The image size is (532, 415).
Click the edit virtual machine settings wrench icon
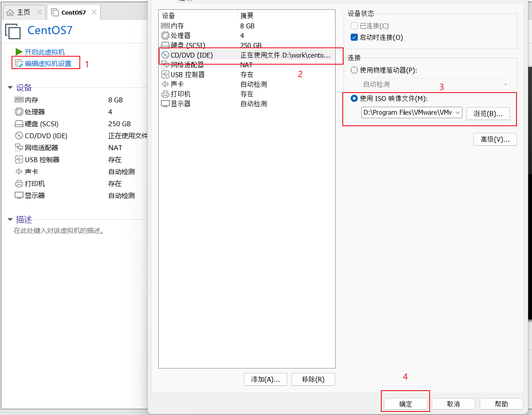19,64
